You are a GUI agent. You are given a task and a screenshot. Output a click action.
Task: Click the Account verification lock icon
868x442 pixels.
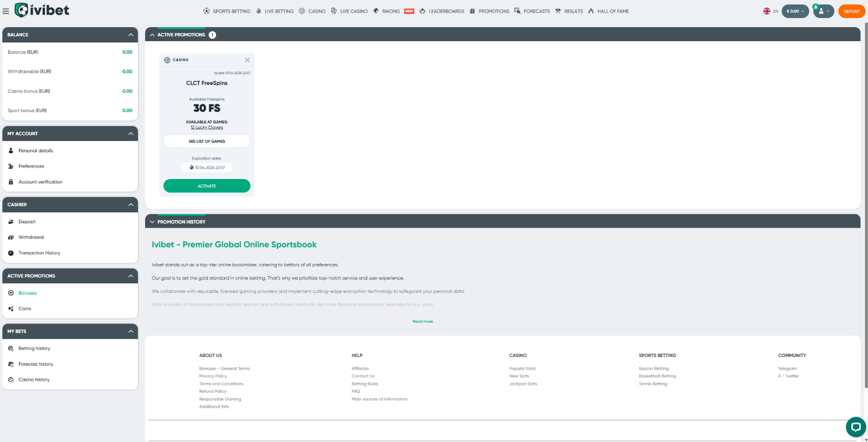(11, 182)
